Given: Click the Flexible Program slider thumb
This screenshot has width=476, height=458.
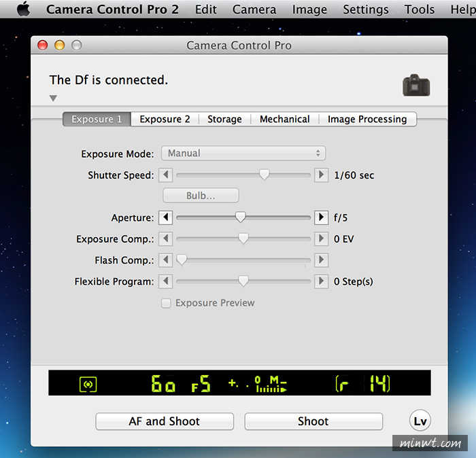Looking at the screenshot, I should pyautogui.click(x=243, y=281).
